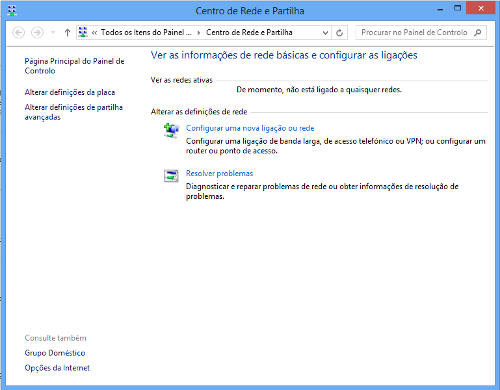Click the search magnifier icon

(x=478, y=32)
